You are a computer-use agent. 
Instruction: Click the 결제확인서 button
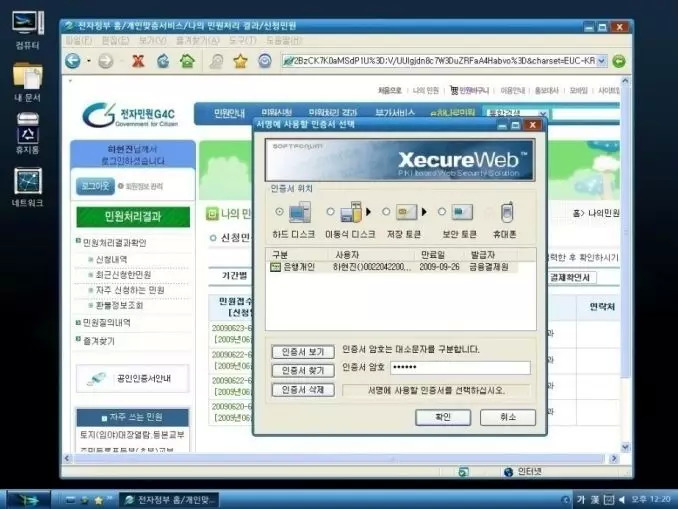click(572, 278)
